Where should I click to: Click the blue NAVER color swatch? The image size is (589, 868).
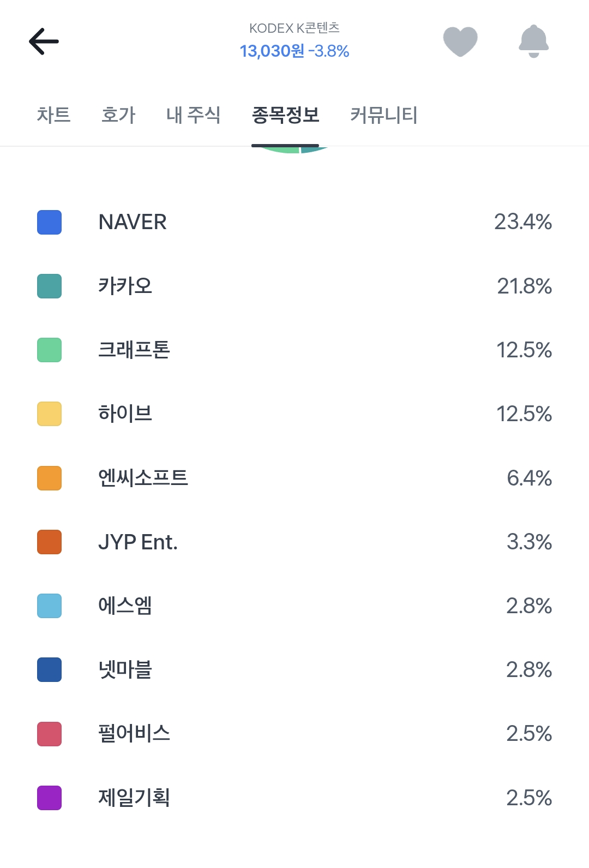coord(49,222)
